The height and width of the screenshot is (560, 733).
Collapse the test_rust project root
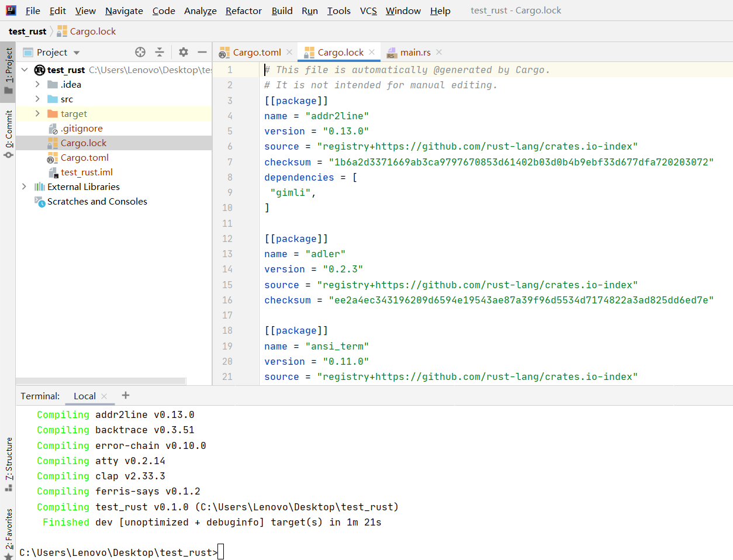point(25,70)
